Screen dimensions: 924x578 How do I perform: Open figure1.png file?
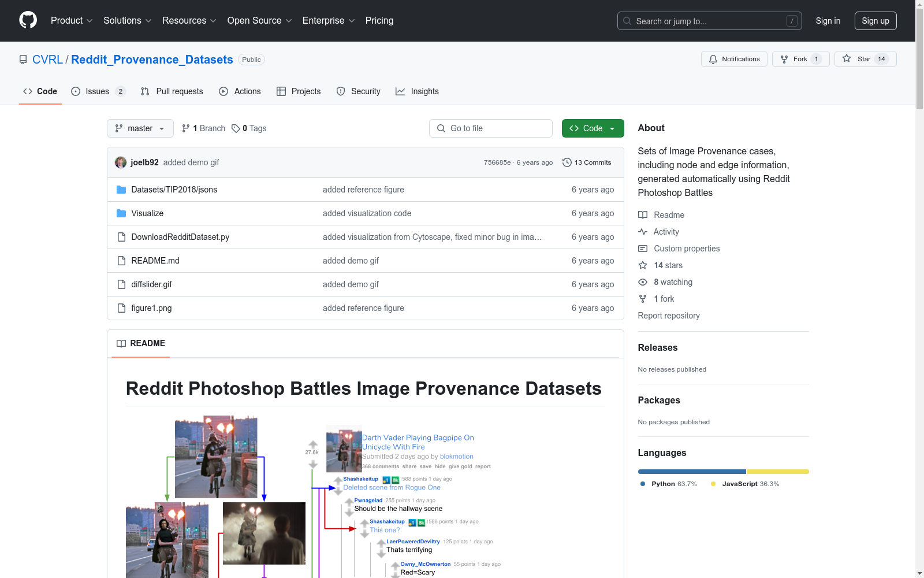(x=151, y=308)
